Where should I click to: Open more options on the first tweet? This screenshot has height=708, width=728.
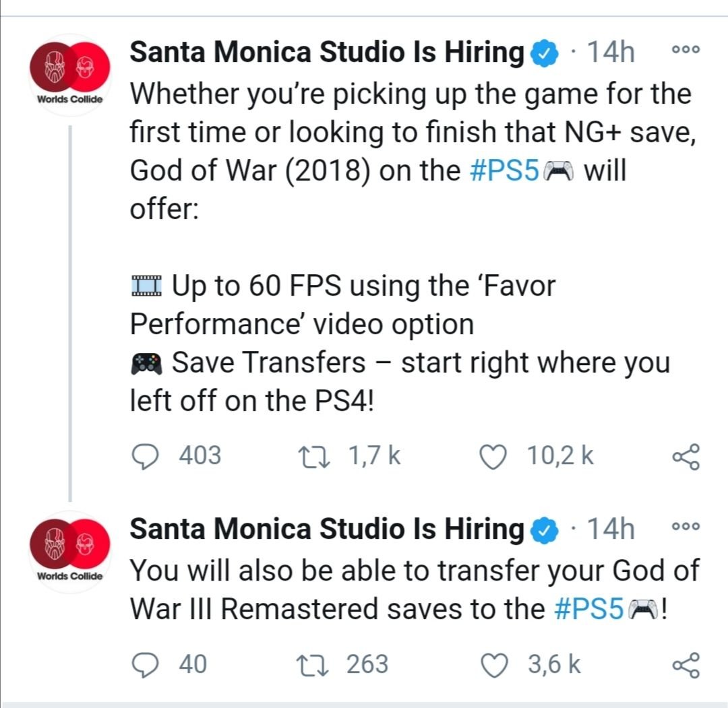tap(686, 50)
